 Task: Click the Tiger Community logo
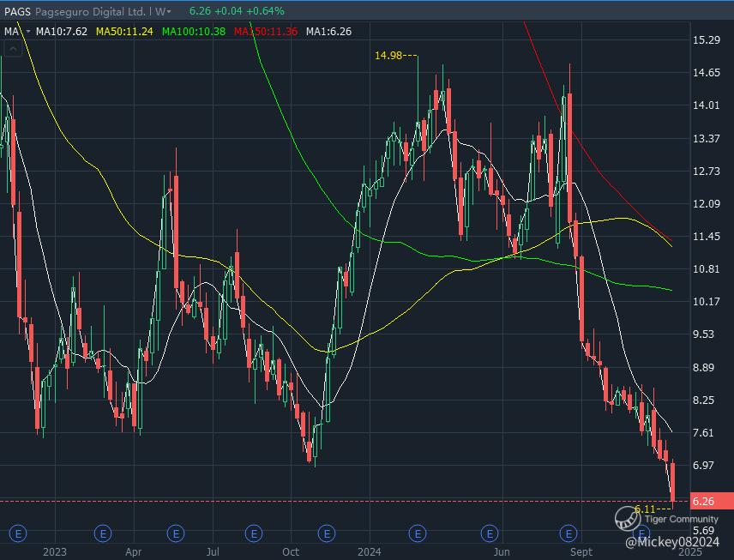[628, 518]
